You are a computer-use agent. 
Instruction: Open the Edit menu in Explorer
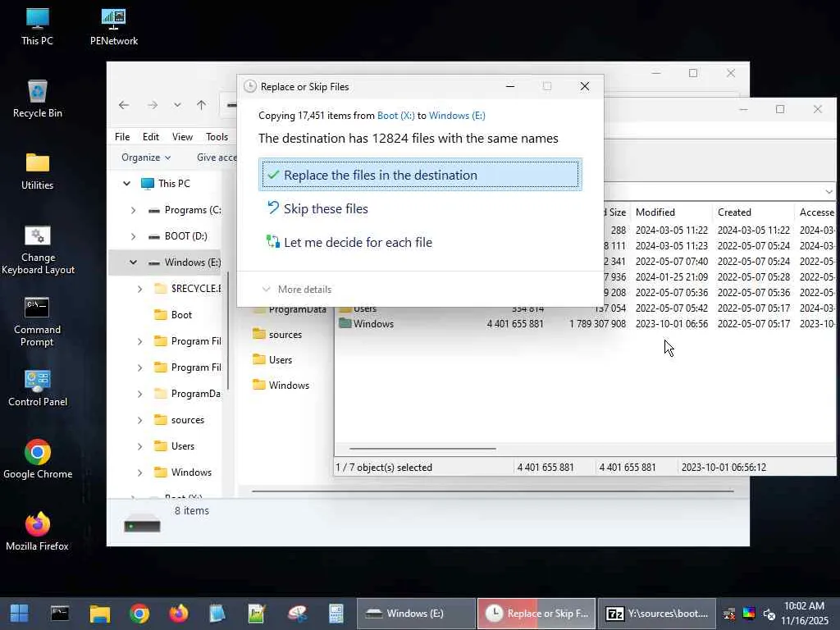point(151,137)
